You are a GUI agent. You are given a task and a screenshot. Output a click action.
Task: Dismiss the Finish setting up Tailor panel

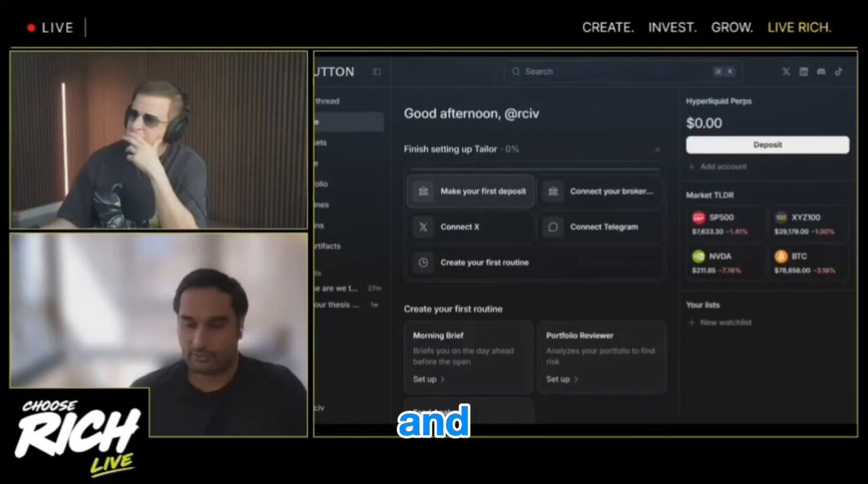click(657, 149)
